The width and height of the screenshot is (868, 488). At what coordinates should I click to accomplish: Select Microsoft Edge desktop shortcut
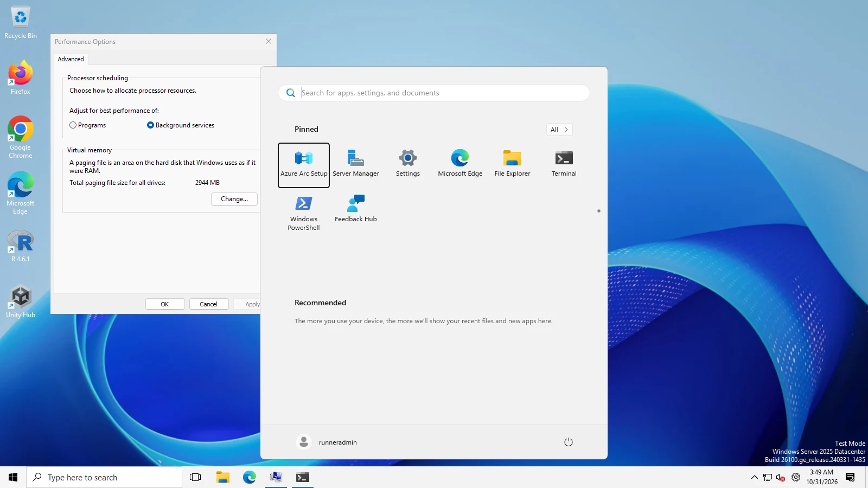(21, 194)
